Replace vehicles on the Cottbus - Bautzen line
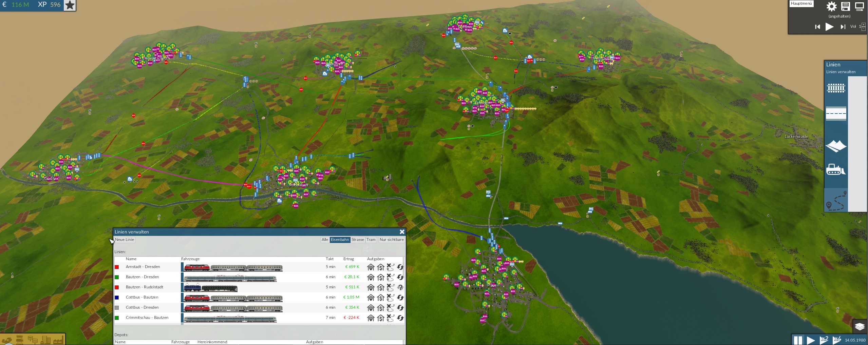The image size is (868, 345). click(x=400, y=298)
